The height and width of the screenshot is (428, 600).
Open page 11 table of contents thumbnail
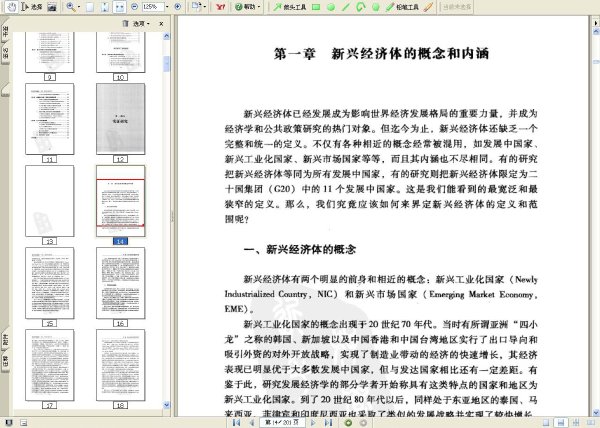click(50, 119)
